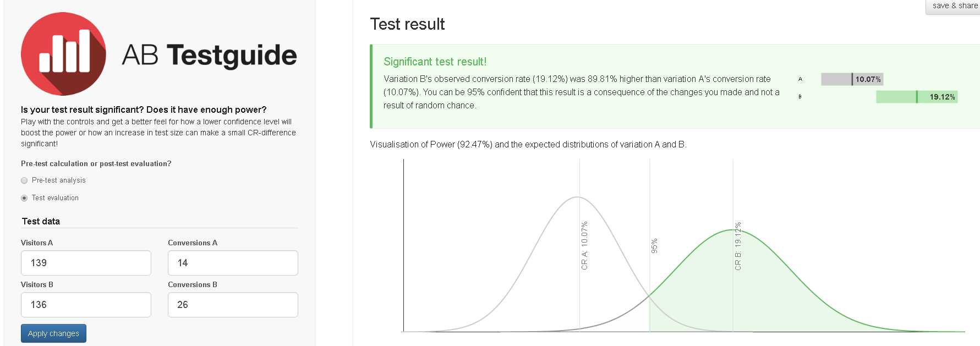Screen dimensions: 980x346
Task: Click the Conversions A input field
Action: coord(233,263)
